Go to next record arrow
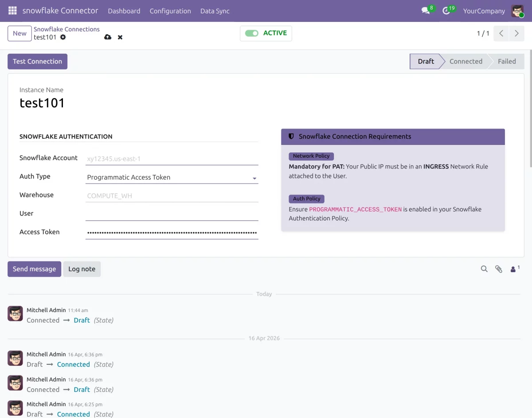Viewport: 532px width, 418px height. (x=516, y=33)
